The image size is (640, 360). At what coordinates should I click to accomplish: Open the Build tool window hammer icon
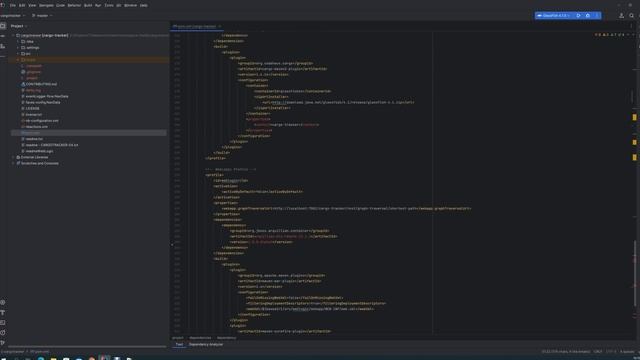3,312
